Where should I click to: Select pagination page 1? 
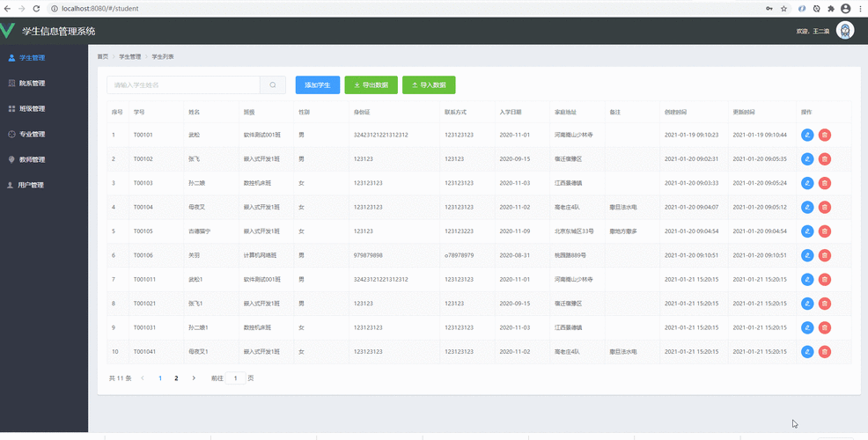coord(160,378)
